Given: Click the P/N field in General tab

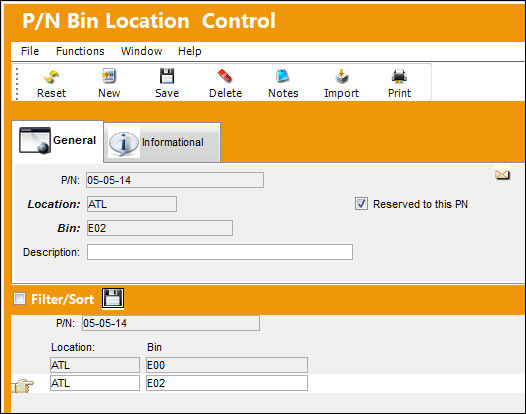Looking at the screenshot, I should coord(175,180).
